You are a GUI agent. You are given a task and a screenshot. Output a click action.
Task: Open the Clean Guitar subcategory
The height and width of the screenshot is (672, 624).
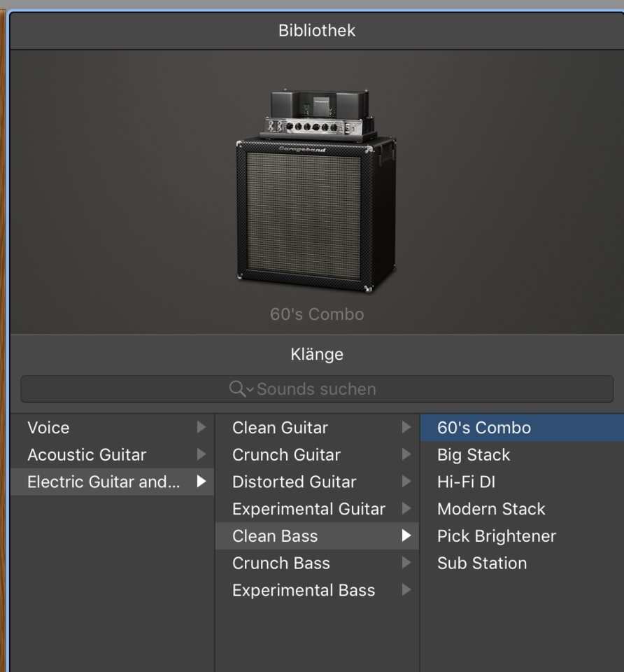coord(280,428)
